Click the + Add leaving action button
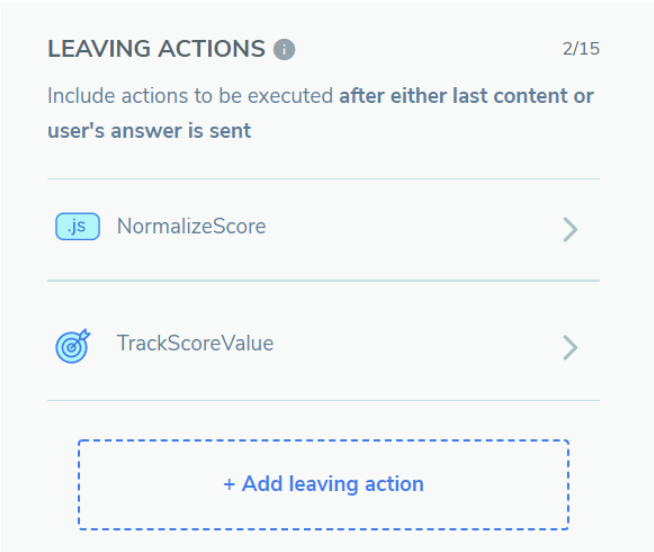Image resolution: width=654 pixels, height=552 pixels. [x=324, y=484]
